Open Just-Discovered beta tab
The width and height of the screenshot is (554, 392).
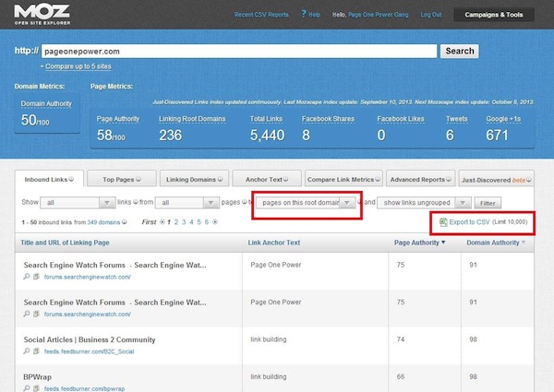pyautogui.click(x=497, y=180)
